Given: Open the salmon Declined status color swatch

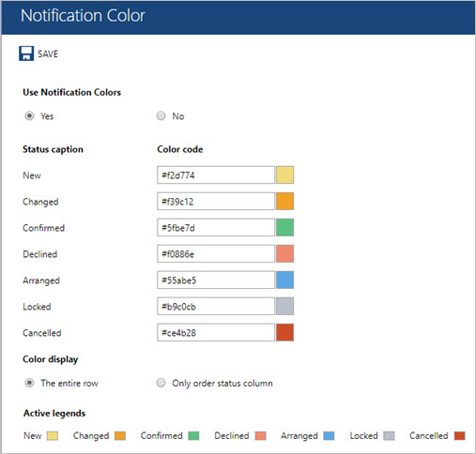Looking at the screenshot, I should click(284, 253).
